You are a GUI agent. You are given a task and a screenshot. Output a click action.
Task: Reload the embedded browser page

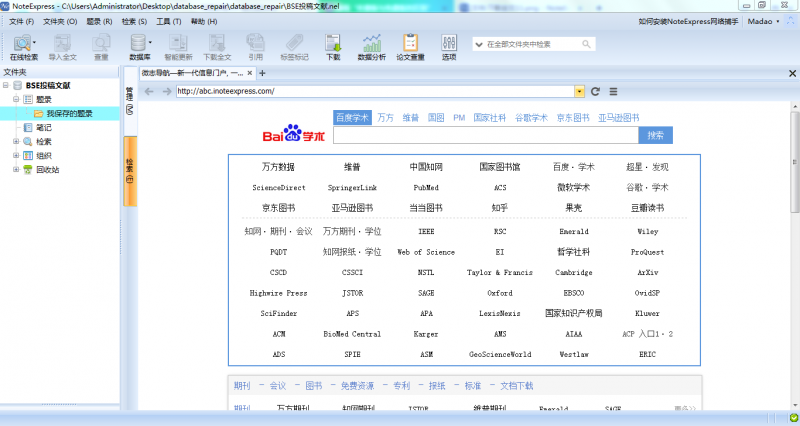(595, 91)
